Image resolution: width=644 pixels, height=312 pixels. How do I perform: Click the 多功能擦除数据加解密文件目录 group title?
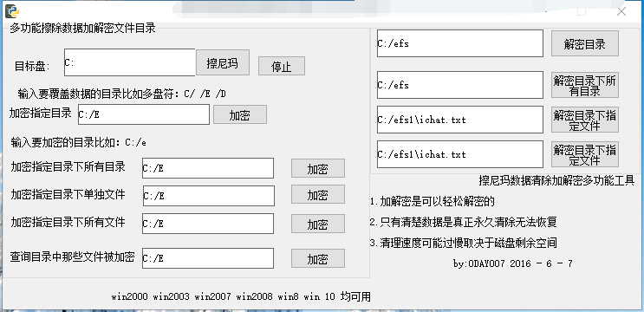click(x=82, y=29)
